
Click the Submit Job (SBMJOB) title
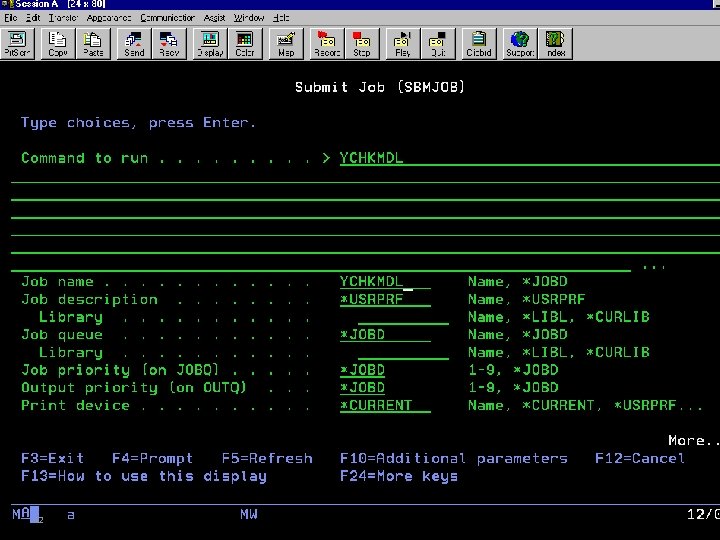point(380,87)
